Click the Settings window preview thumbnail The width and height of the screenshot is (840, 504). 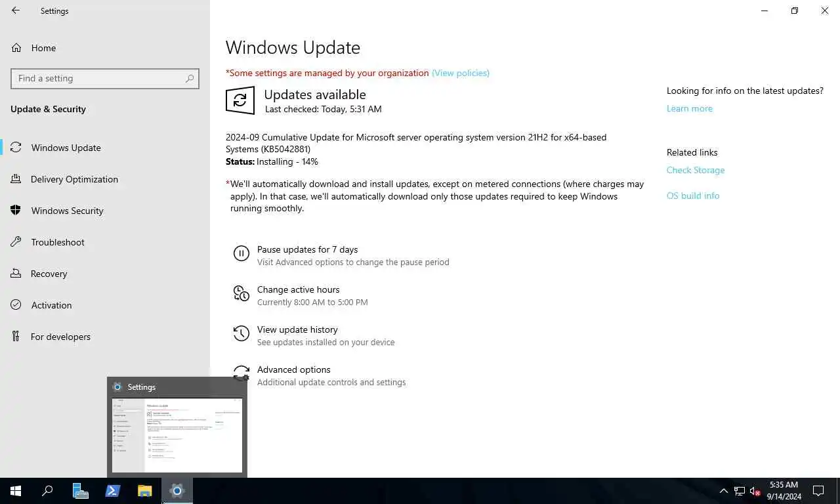pyautogui.click(x=177, y=435)
